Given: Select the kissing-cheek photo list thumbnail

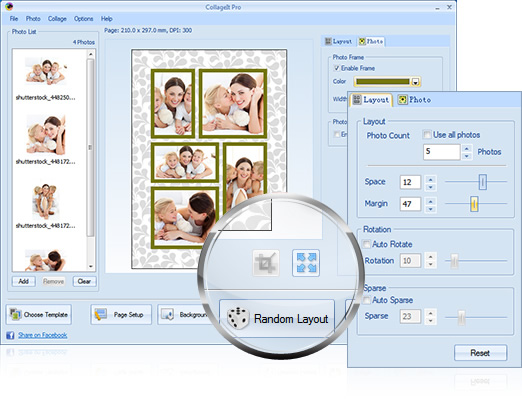Looking at the screenshot, I should pos(46,135).
